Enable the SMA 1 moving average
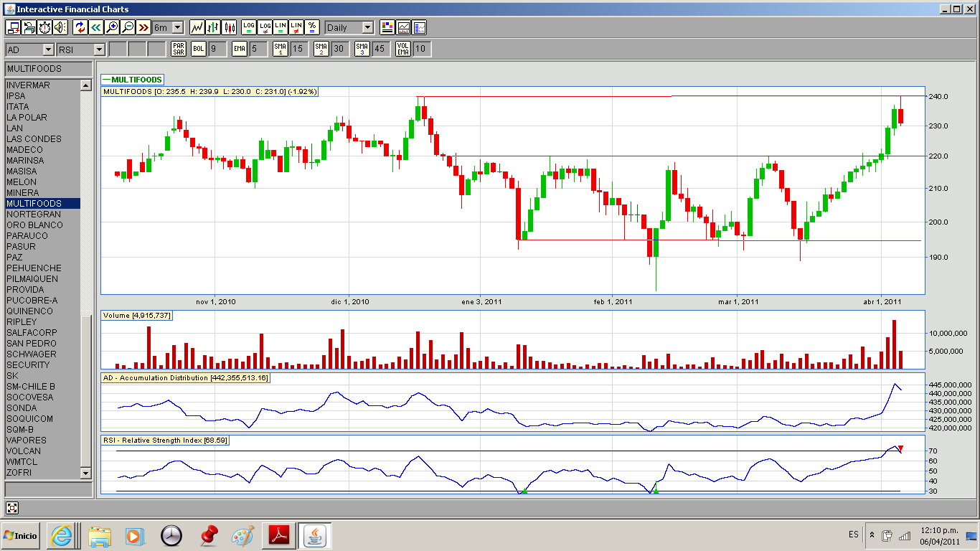The height and width of the screenshot is (551, 980). [280, 49]
